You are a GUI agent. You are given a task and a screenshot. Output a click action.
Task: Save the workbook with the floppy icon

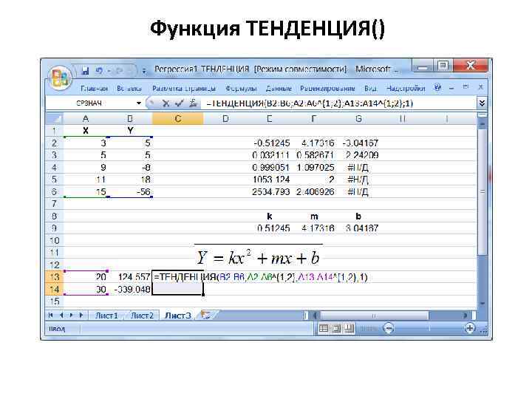[x=85, y=70]
